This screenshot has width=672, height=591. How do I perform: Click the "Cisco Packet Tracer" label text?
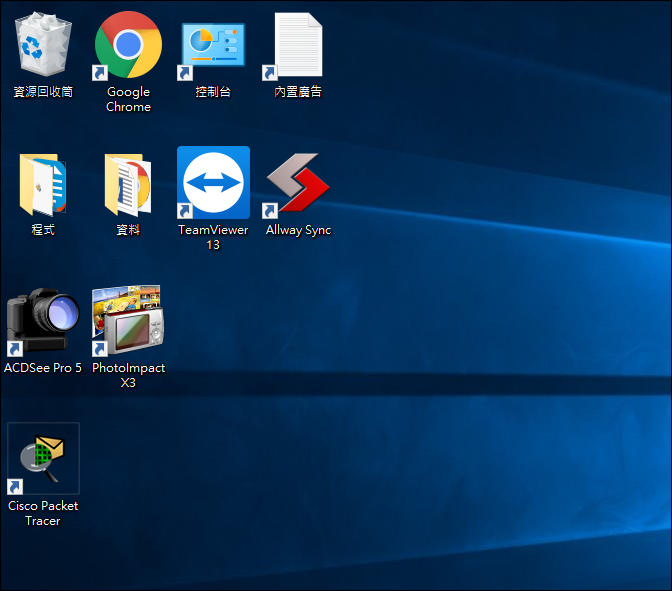coord(43,513)
